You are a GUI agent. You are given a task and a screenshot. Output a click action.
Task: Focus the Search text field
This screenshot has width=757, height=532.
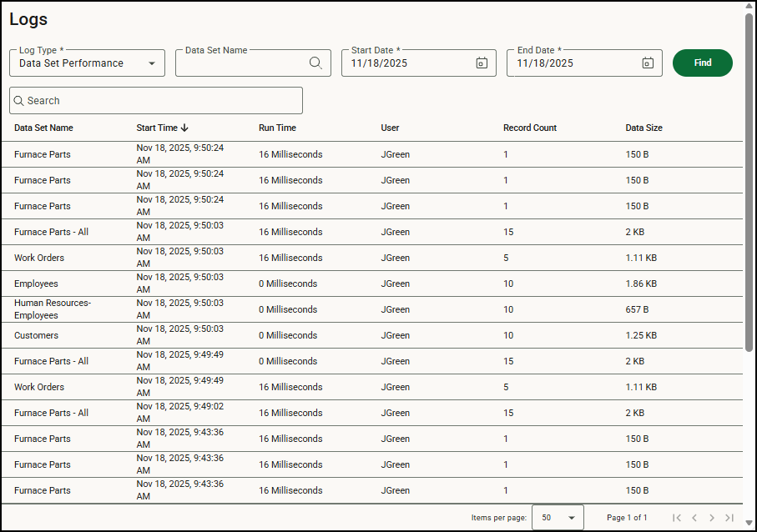pyautogui.click(x=156, y=101)
